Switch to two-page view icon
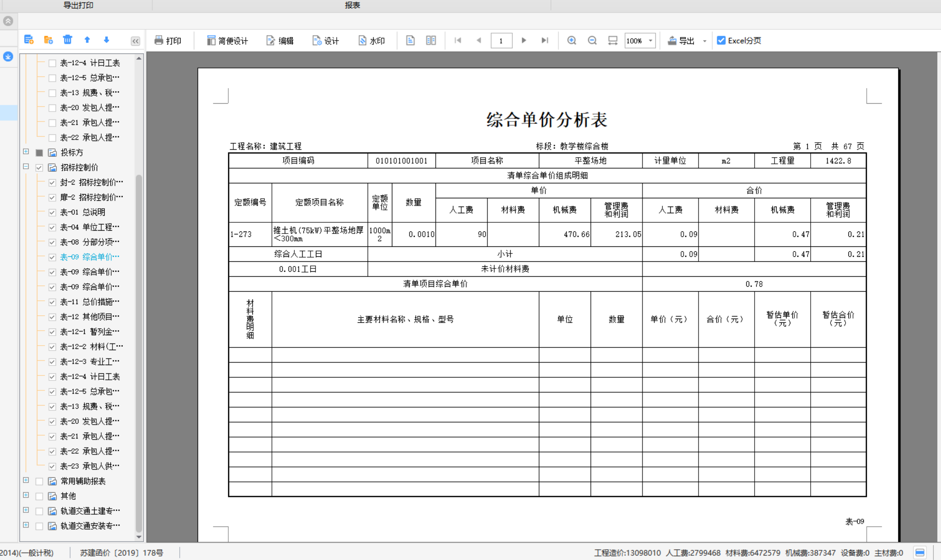Viewport: 941px width, 560px height. click(x=431, y=40)
